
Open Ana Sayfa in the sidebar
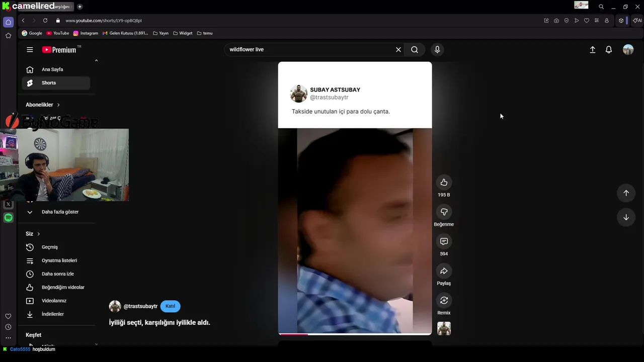point(56,69)
